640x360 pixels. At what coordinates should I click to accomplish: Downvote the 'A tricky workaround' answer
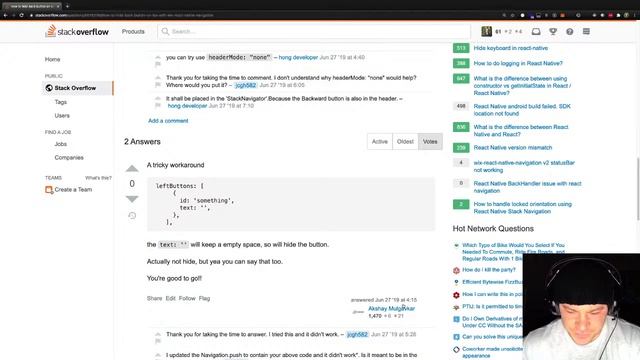click(132, 199)
